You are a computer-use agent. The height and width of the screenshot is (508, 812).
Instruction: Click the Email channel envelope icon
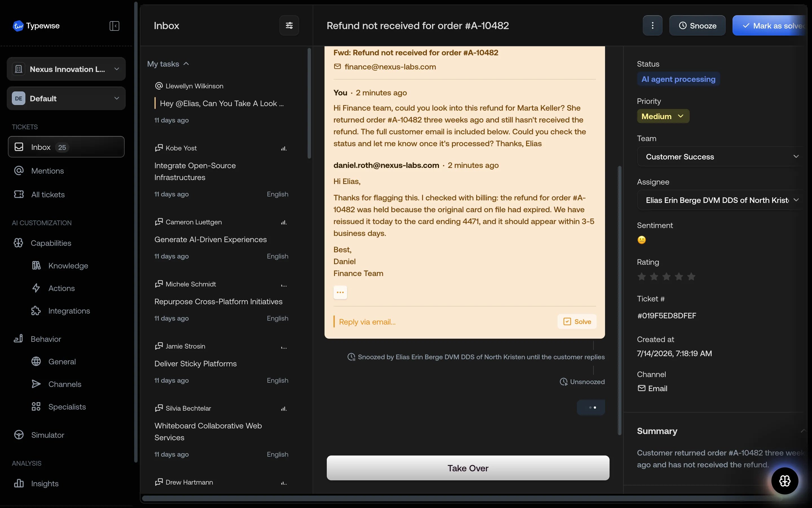click(x=641, y=388)
